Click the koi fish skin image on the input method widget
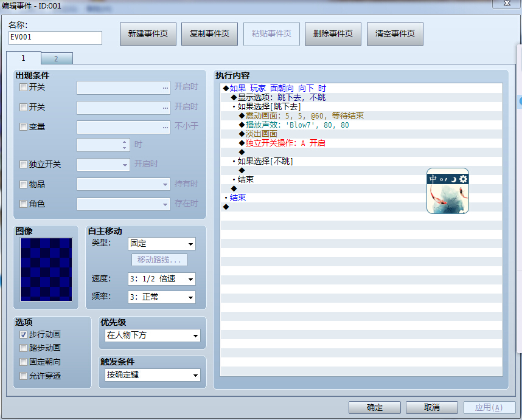This screenshot has width=522, height=420. (448, 199)
